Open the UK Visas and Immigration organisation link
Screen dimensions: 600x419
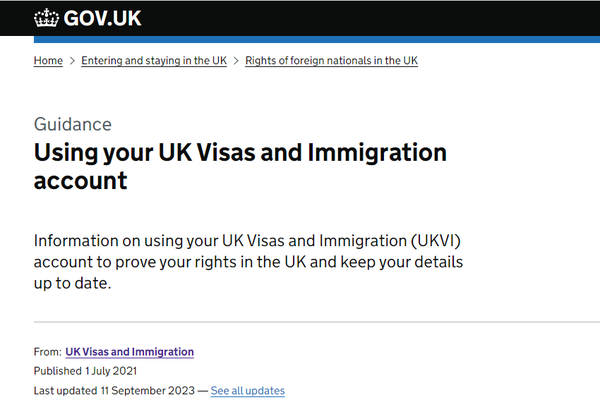[129, 352]
